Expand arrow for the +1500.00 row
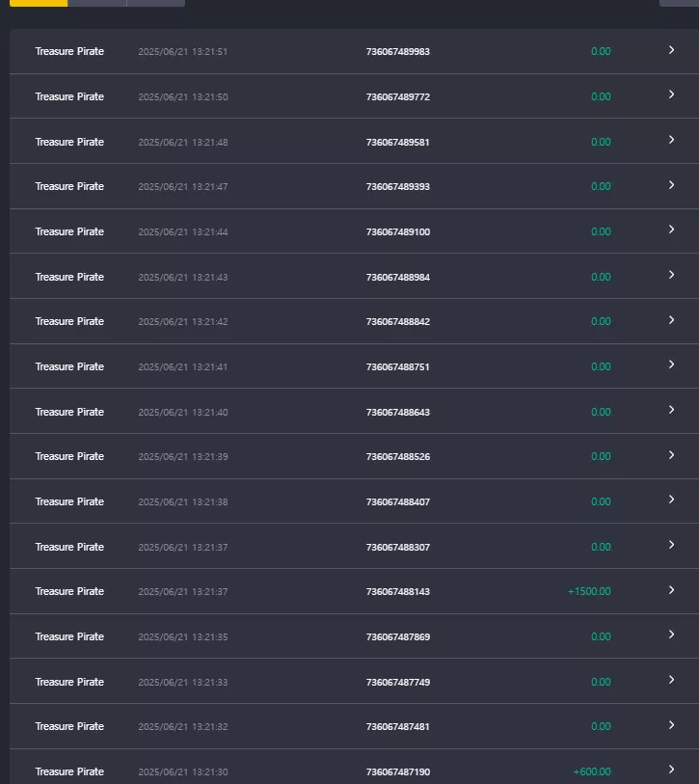Image resolution: width=699 pixels, height=784 pixels. [671, 590]
